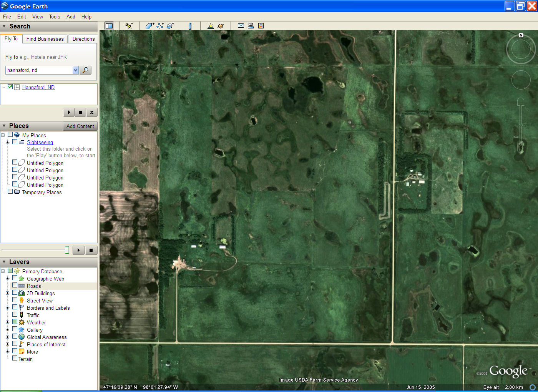
Task: Click the zoom slider on the map
Action: [521, 125]
